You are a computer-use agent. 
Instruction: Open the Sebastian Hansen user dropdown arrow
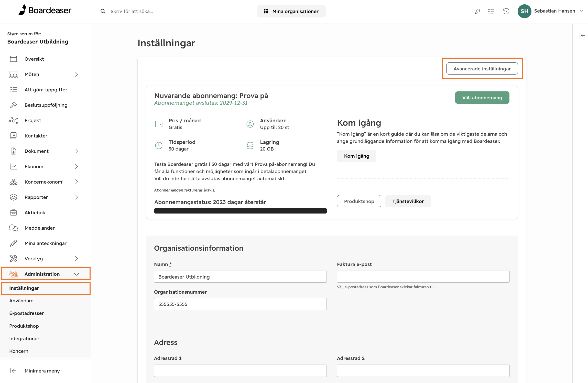point(582,11)
